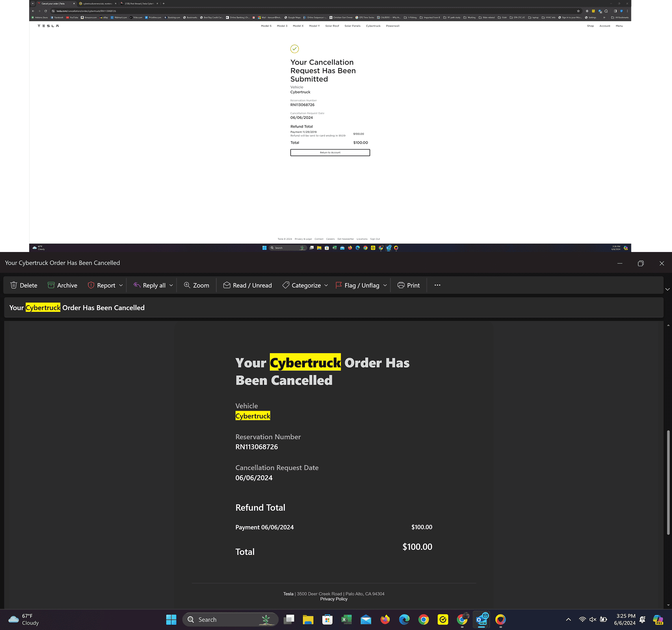Open the Flag / Unflag dropdown arrow
This screenshot has height=630, width=672.
(385, 285)
